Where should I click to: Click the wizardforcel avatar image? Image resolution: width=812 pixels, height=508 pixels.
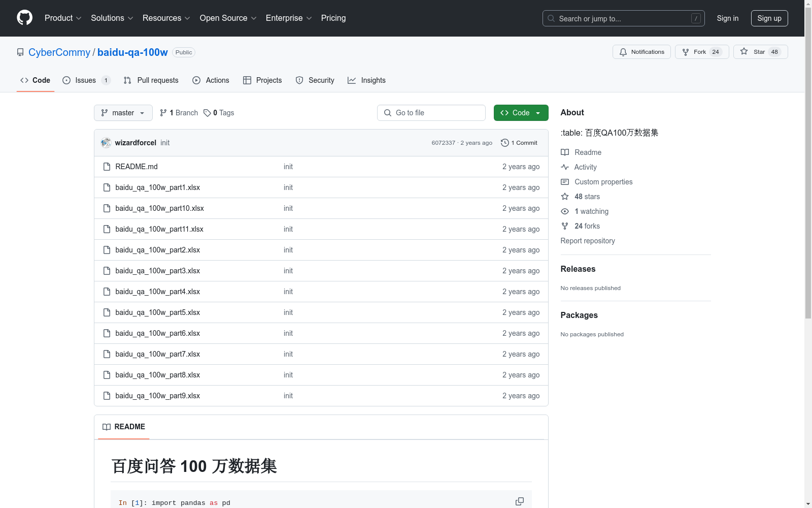(x=106, y=143)
